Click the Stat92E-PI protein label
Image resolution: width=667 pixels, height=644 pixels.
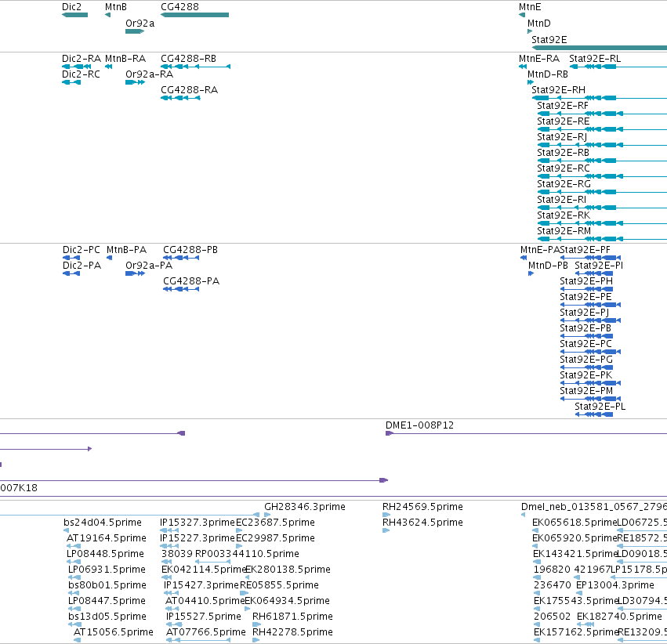599,266
